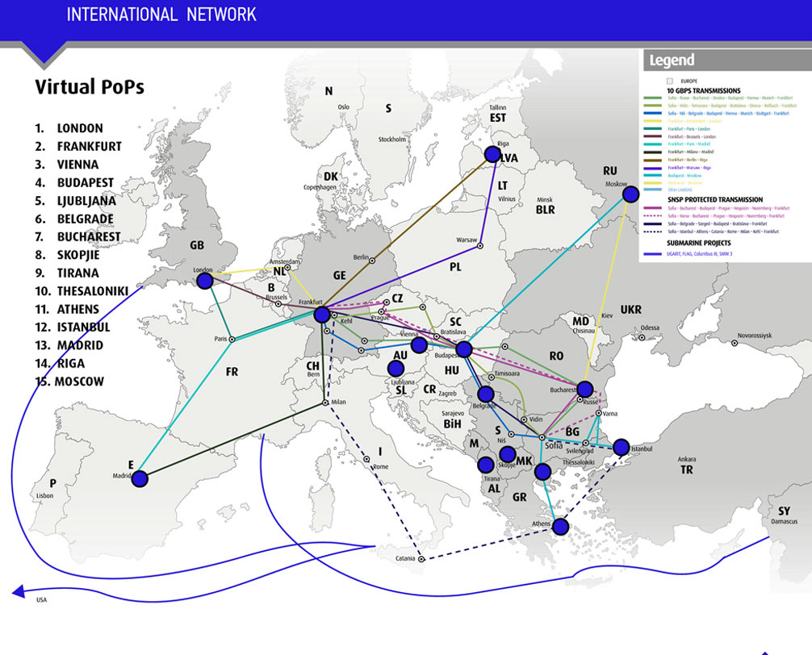
Task: Select the Frankfurt PoP blue circle
Action: point(321,315)
